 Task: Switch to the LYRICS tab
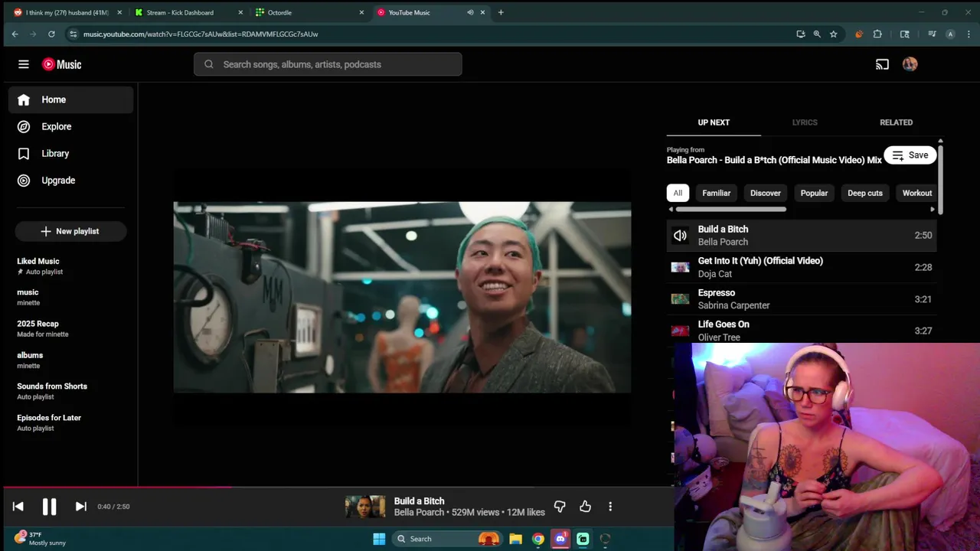pos(805,122)
